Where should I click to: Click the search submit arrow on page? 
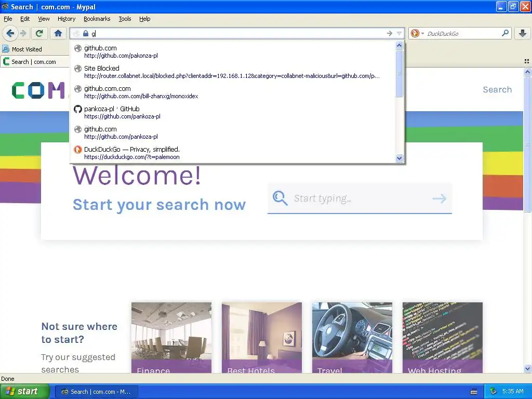point(440,198)
